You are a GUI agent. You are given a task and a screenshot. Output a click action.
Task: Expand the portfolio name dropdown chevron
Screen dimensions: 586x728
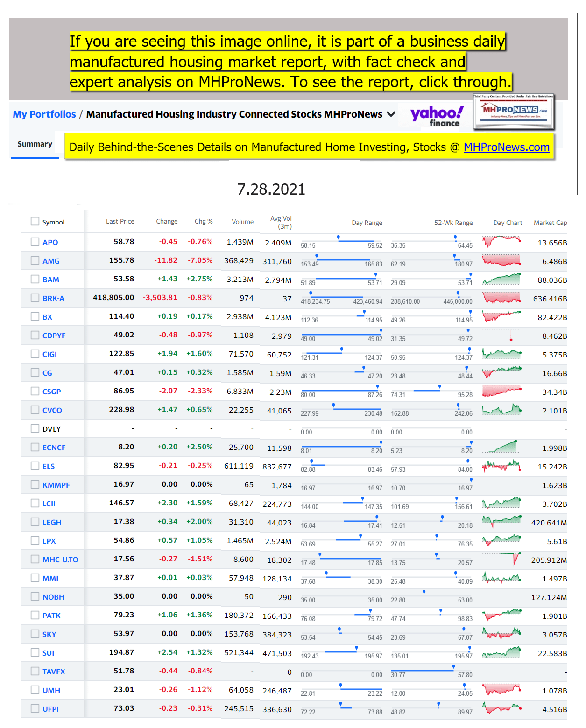click(391, 114)
